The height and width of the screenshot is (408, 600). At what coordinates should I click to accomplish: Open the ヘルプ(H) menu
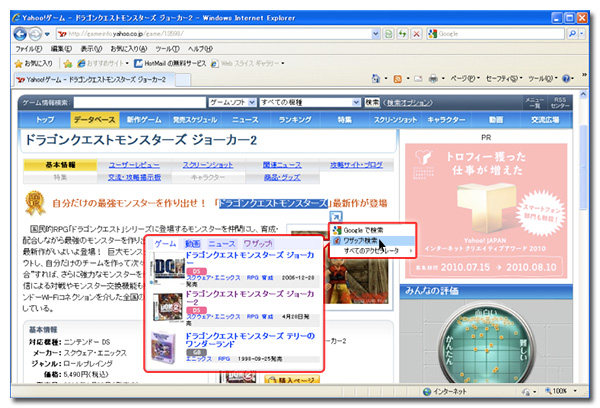click(200, 49)
